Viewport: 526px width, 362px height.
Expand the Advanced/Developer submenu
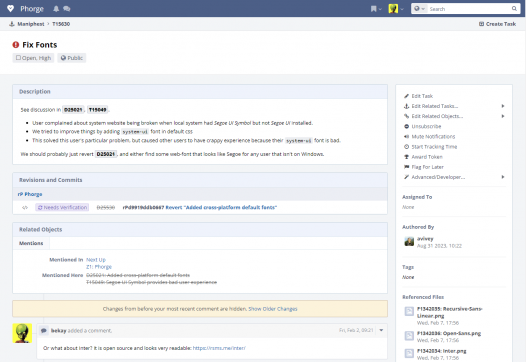tap(455, 177)
